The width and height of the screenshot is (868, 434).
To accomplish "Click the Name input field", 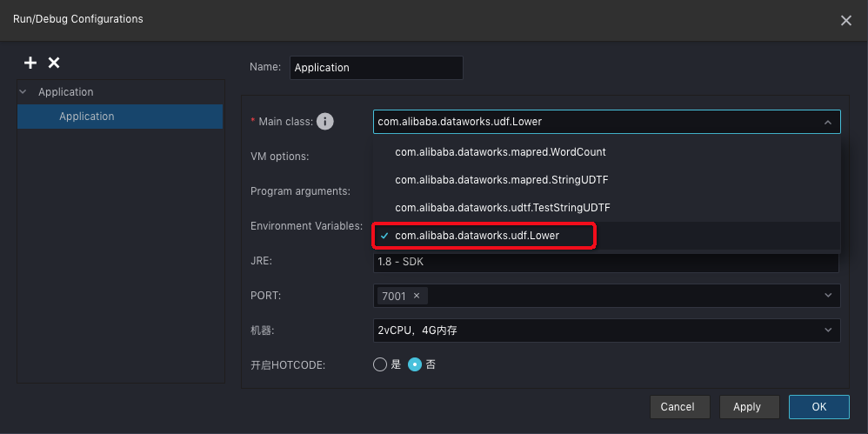I will [x=376, y=68].
